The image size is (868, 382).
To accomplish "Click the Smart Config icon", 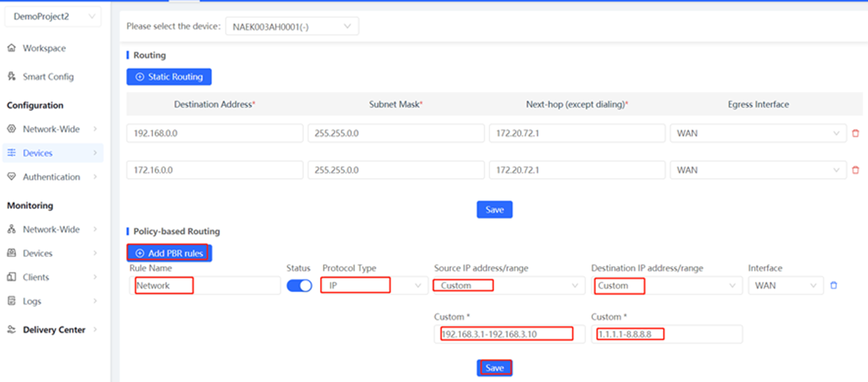I will pyautogui.click(x=11, y=77).
